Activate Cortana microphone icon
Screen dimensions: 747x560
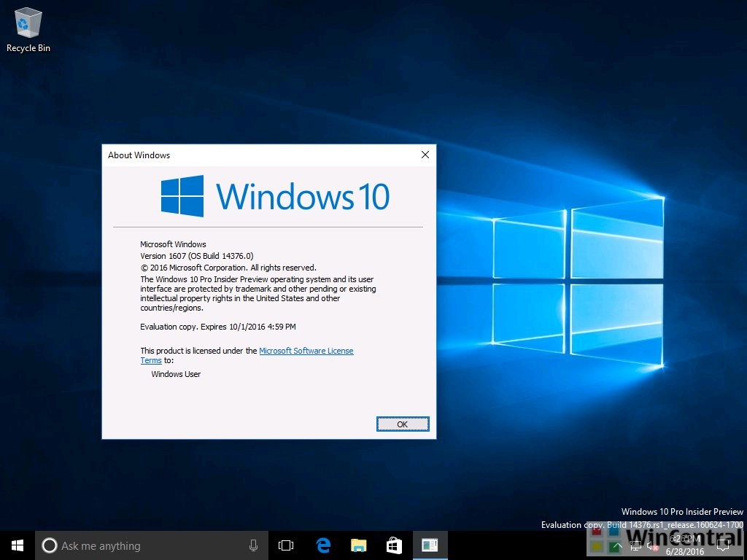(x=253, y=545)
